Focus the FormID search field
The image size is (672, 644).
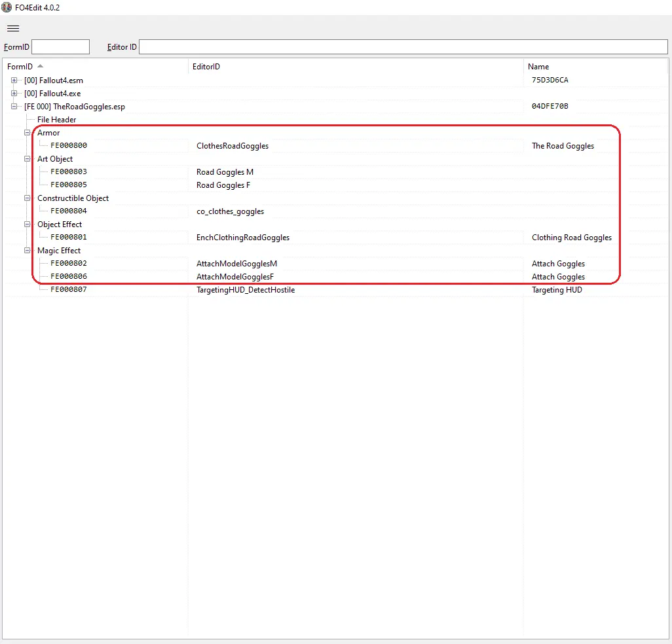(60, 46)
